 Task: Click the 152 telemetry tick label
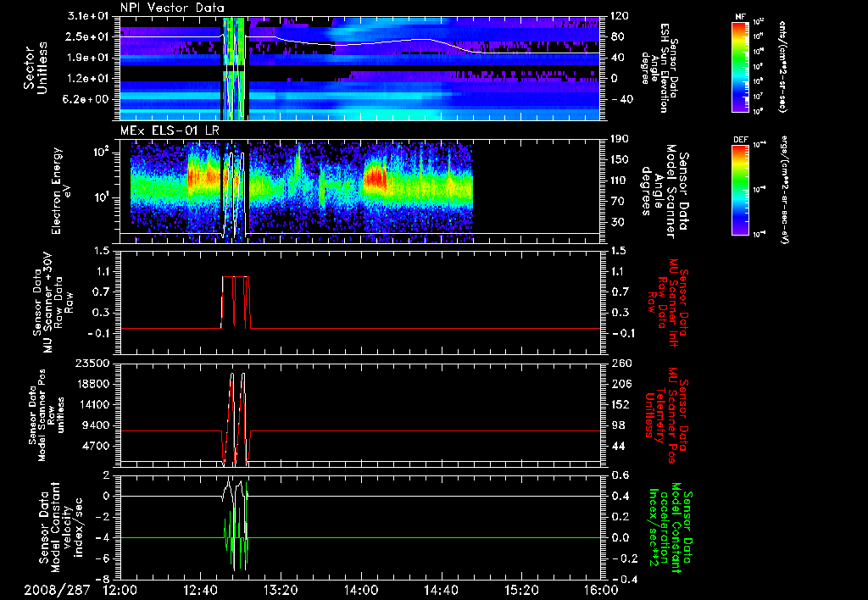620,404
